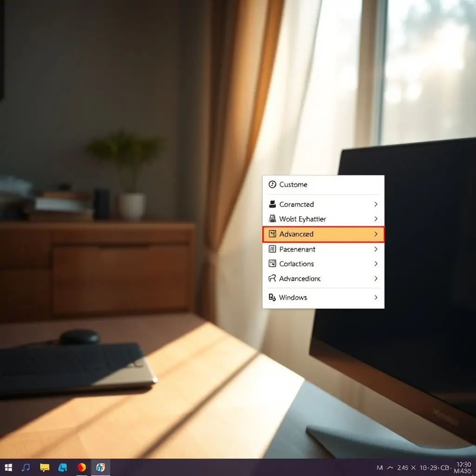Open the yellow folder icon in taskbar
Viewport: 476px width, 476px height.
[45, 467]
